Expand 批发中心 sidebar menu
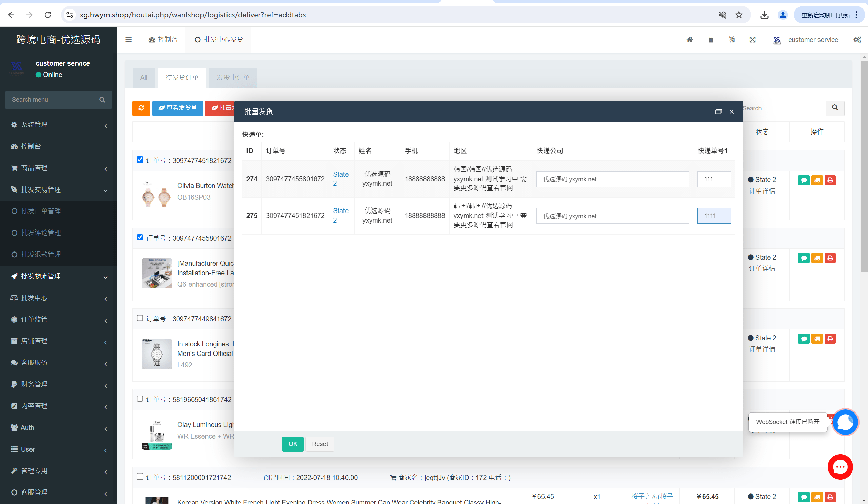Image resolution: width=868 pixels, height=504 pixels. point(59,298)
